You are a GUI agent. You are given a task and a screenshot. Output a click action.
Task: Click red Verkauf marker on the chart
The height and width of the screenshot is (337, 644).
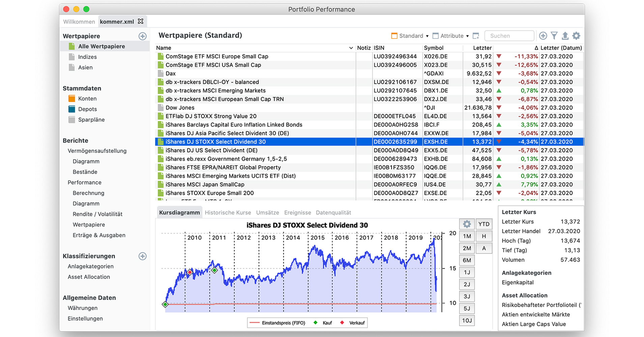190,272
